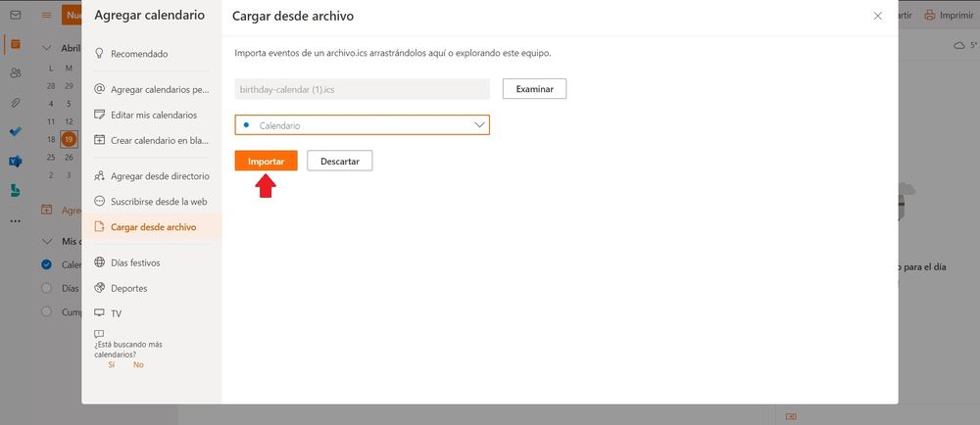The image size is (980, 425).
Task: Open the Files paperclip icon
Action: (15, 103)
